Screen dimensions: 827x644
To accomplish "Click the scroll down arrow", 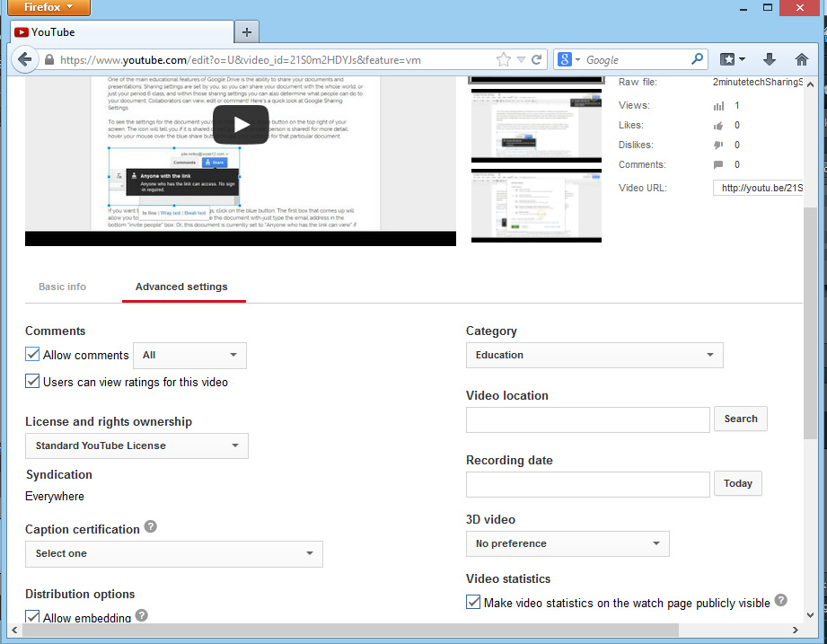I will (810, 615).
